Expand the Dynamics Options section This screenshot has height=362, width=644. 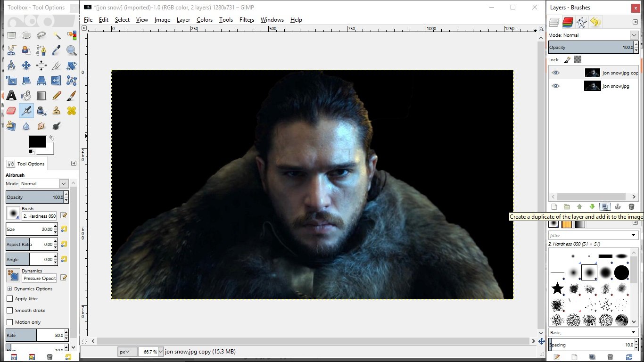click(x=9, y=289)
